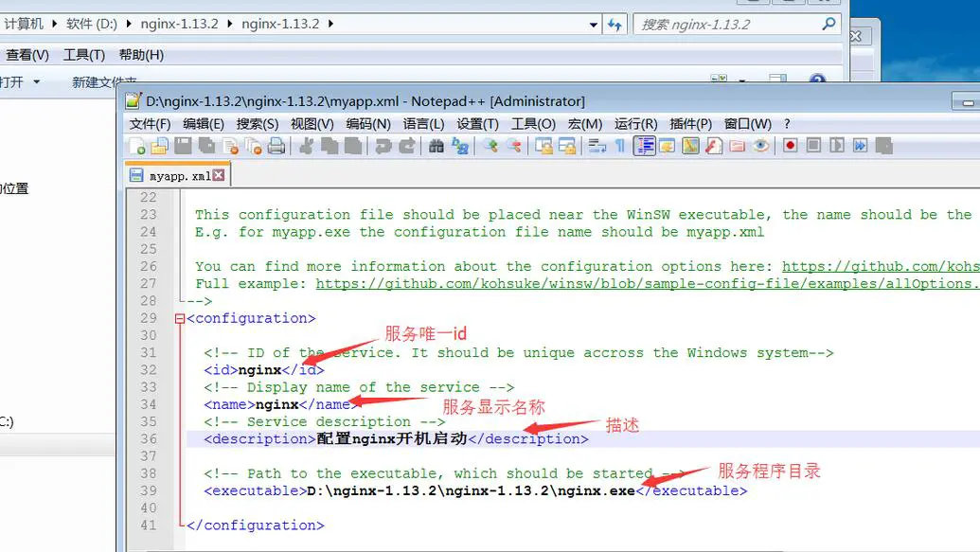Close the myapp.xml tab with red X
The image size is (980, 552).
click(x=218, y=175)
